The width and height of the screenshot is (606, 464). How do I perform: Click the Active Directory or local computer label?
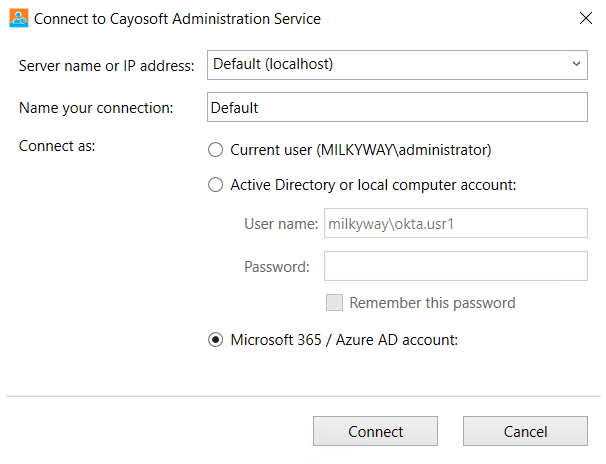pos(373,185)
